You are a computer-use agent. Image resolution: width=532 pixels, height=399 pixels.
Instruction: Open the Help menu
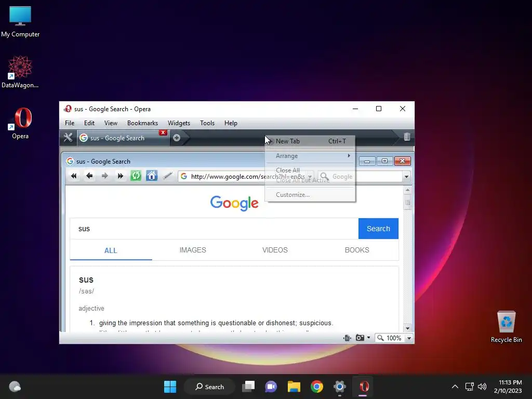(231, 123)
